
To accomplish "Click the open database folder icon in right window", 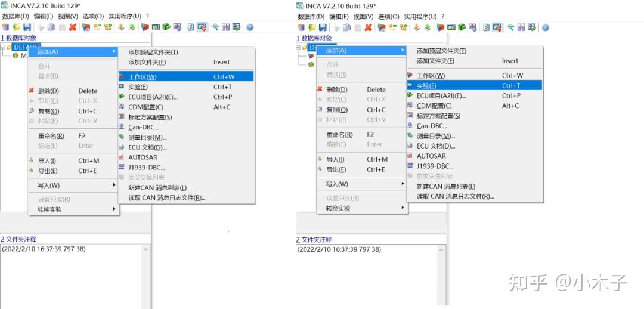I will coord(312,27).
